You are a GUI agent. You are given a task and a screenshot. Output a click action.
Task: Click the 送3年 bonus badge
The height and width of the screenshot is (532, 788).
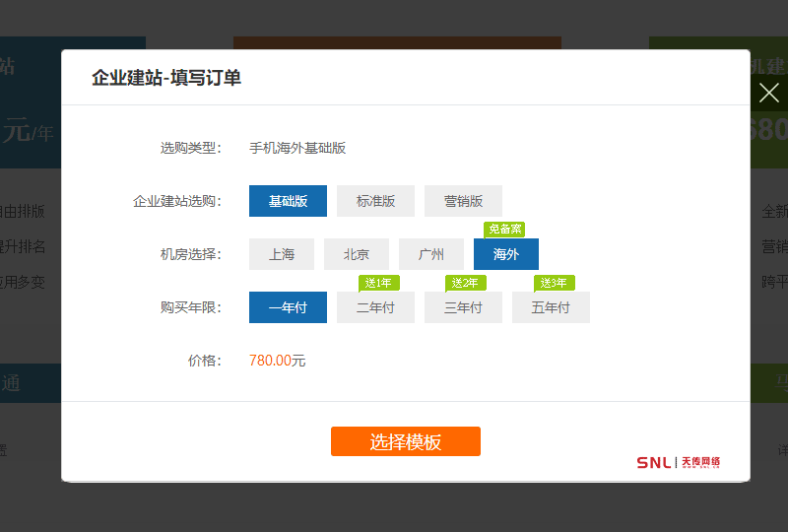click(x=554, y=283)
